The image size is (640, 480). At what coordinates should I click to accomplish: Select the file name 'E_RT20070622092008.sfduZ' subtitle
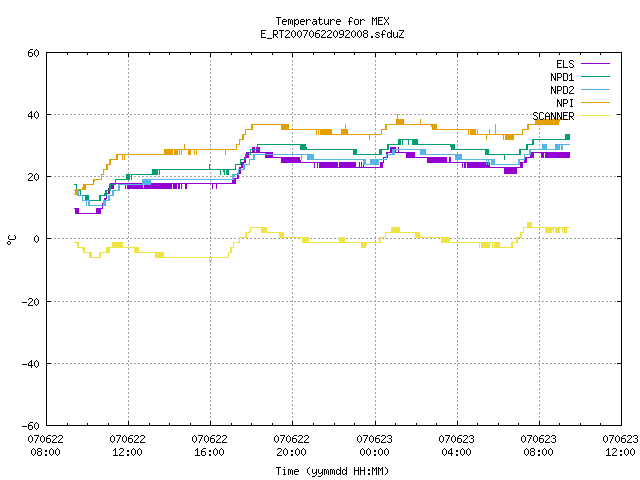332,34
